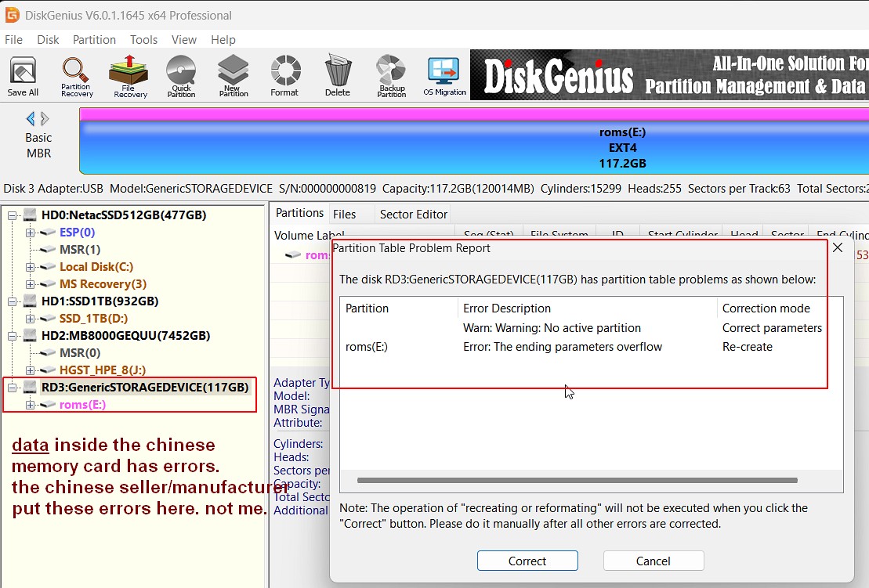
Task: Collapse the RD3:GenericSTORAGEDEVICE node
Action: point(13,388)
